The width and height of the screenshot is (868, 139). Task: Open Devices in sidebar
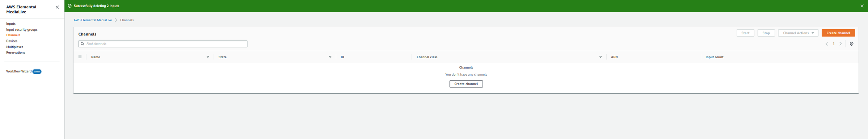point(12,41)
